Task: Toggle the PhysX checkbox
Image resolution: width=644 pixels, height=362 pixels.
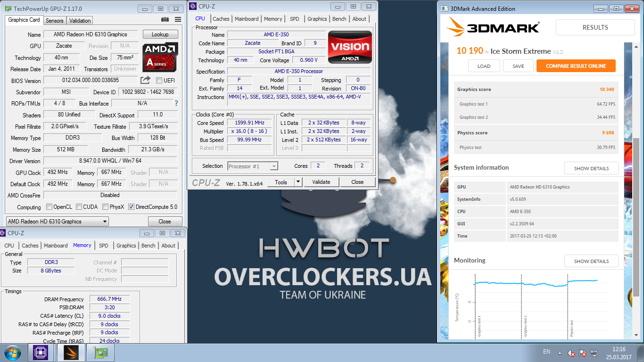Action: 105,207
